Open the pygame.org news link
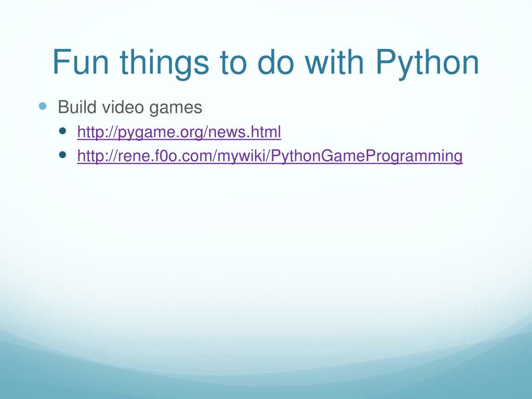The image size is (532, 399). point(179,132)
